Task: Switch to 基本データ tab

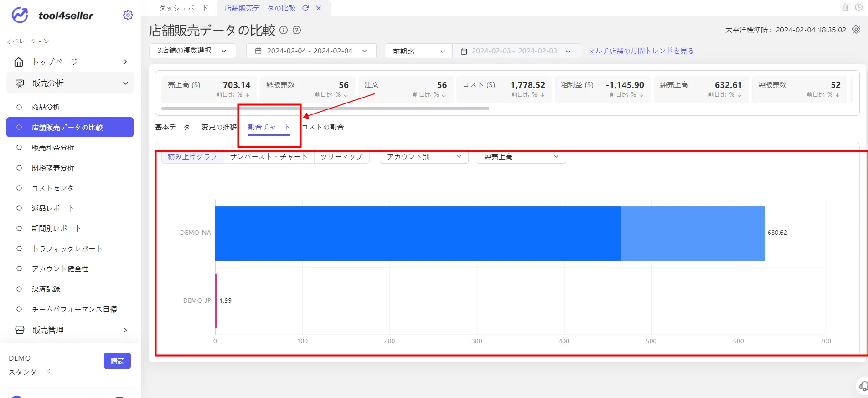Action: coord(172,127)
